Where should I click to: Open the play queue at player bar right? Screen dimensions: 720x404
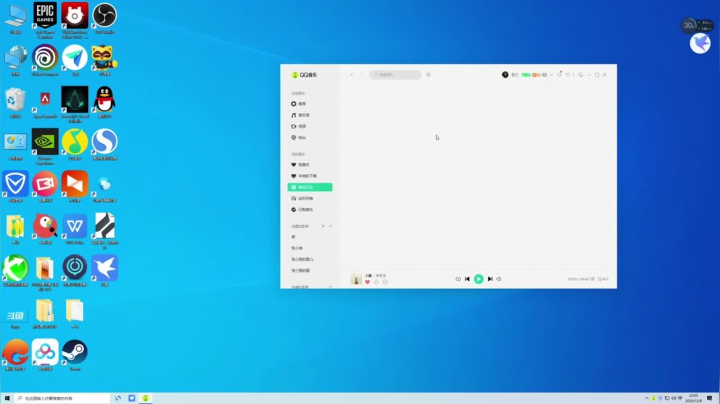(x=603, y=279)
